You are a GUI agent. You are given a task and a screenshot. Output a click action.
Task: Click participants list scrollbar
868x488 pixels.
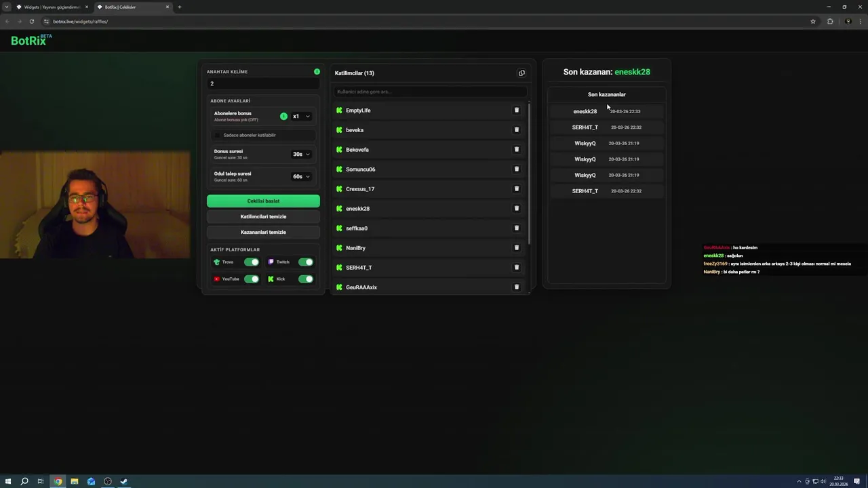(529, 174)
